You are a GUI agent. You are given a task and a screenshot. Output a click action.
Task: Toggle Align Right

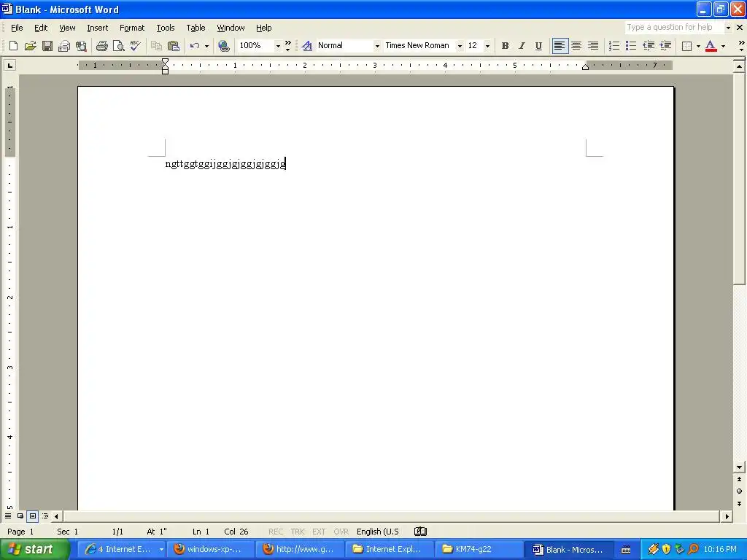pyautogui.click(x=593, y=46)
